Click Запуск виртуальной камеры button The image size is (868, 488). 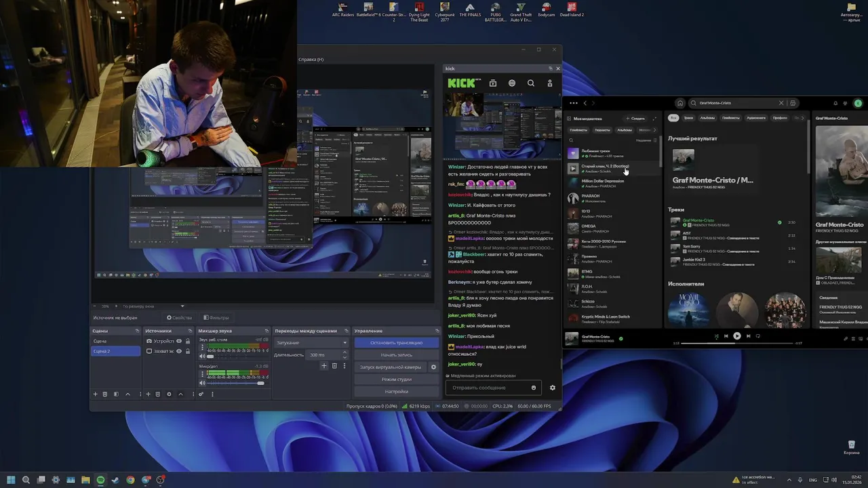tap(391, 367)
